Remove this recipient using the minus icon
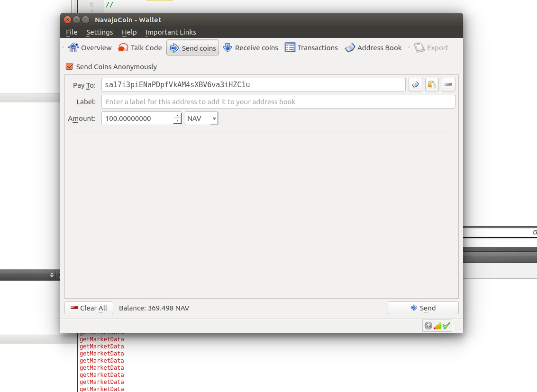537x392 pixels. 449,84
